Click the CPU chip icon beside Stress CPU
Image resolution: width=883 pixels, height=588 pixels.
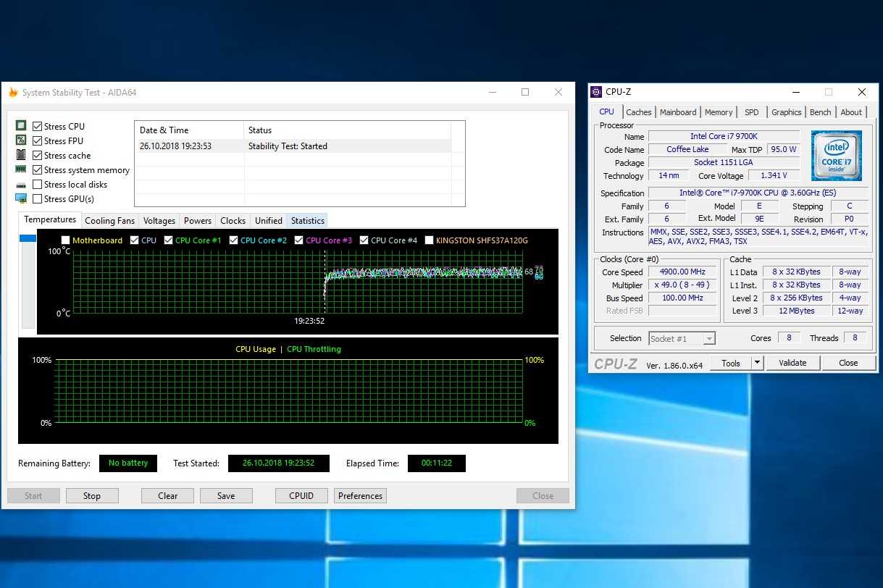pos(21,126)
